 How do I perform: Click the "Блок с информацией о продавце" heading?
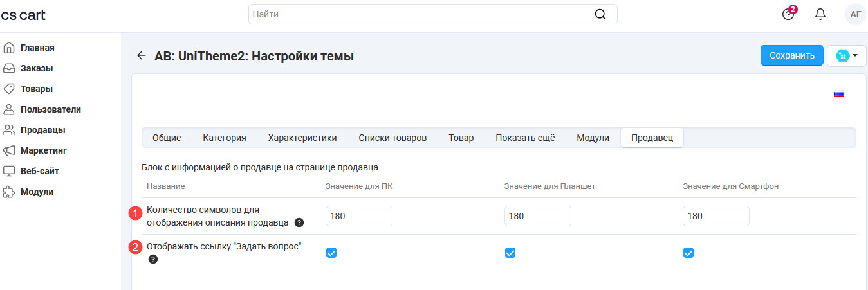[x=260, y=167]
